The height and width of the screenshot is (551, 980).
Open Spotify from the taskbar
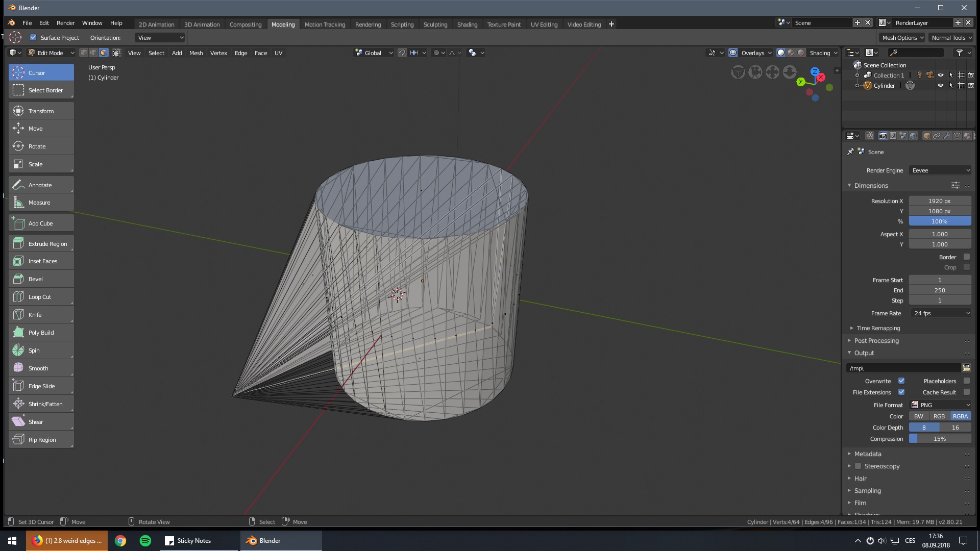pyautogui.click(x=145, y=541)
